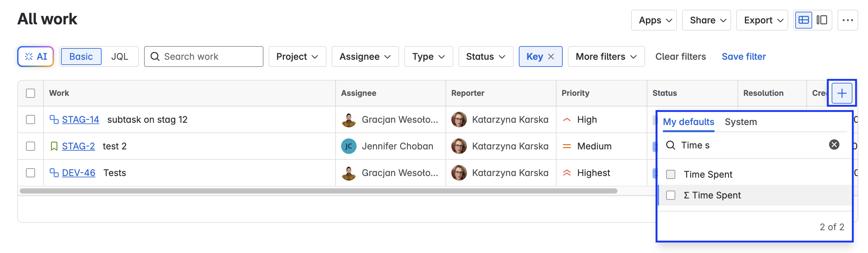Switch to JQL search mode
Image resolution: width=868 pixels, height=253 pixels.
click(120, 57)
